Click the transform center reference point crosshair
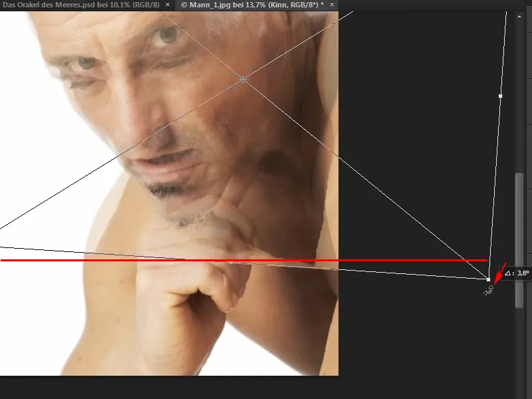 coord(243,79)
